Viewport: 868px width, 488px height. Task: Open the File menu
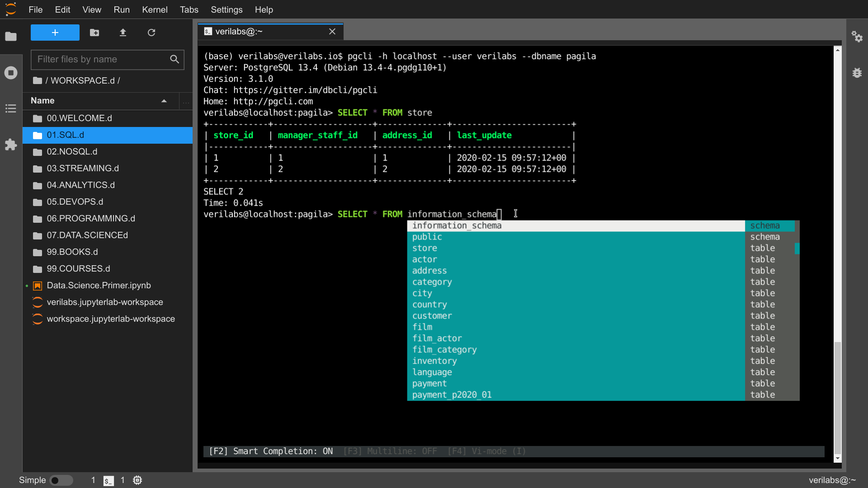coord(35,9)
